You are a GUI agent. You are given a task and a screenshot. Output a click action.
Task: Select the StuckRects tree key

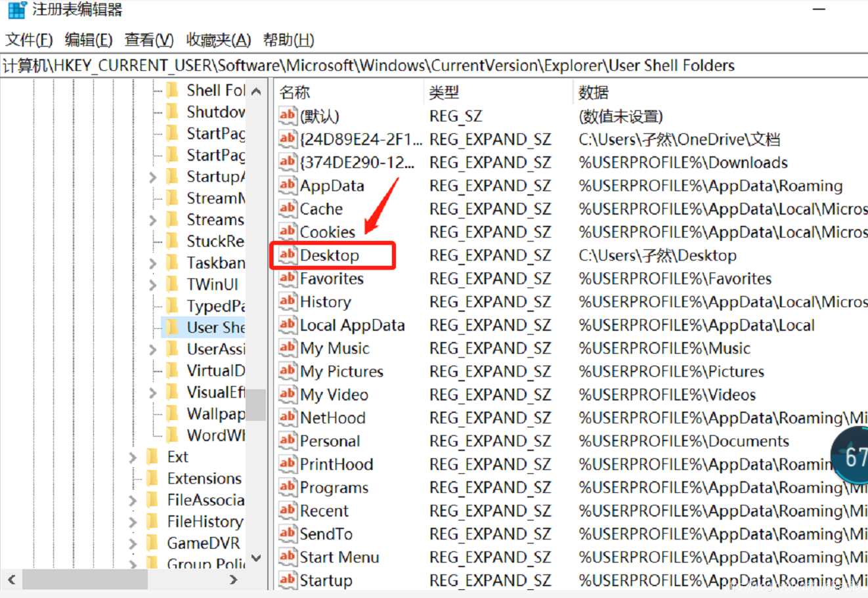215,241
